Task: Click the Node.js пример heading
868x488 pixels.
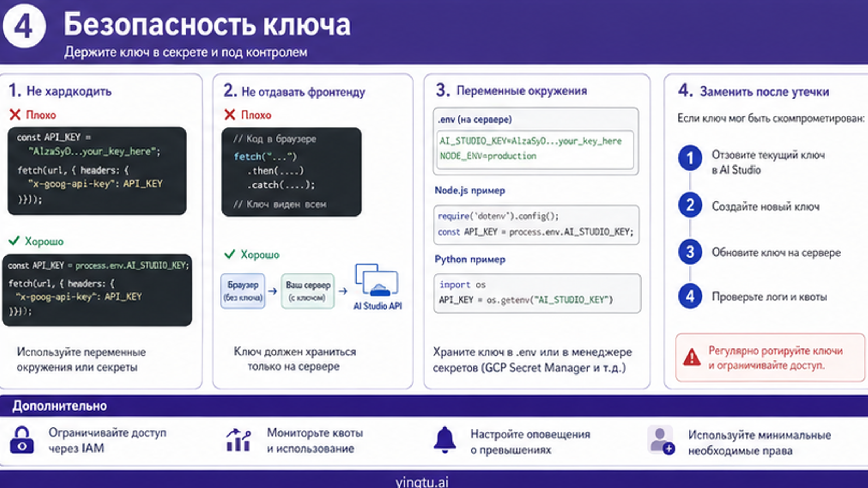Action: click(x=470, y=191)
